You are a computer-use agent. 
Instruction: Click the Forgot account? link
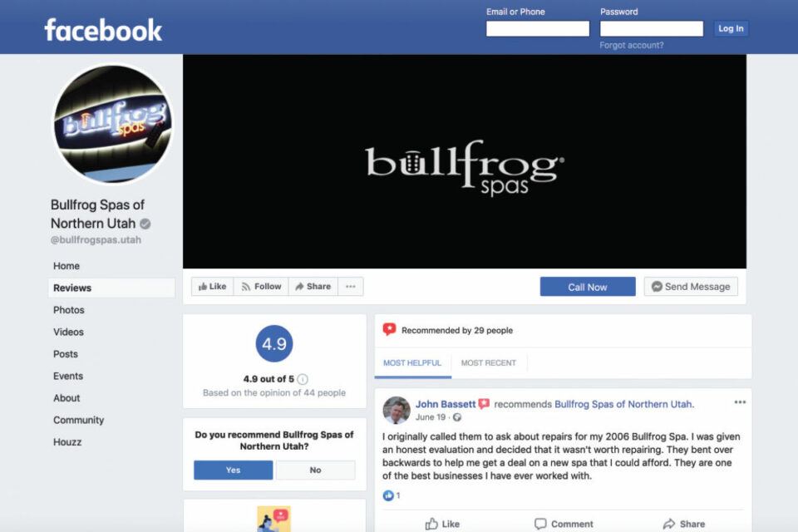coord(632,46)
